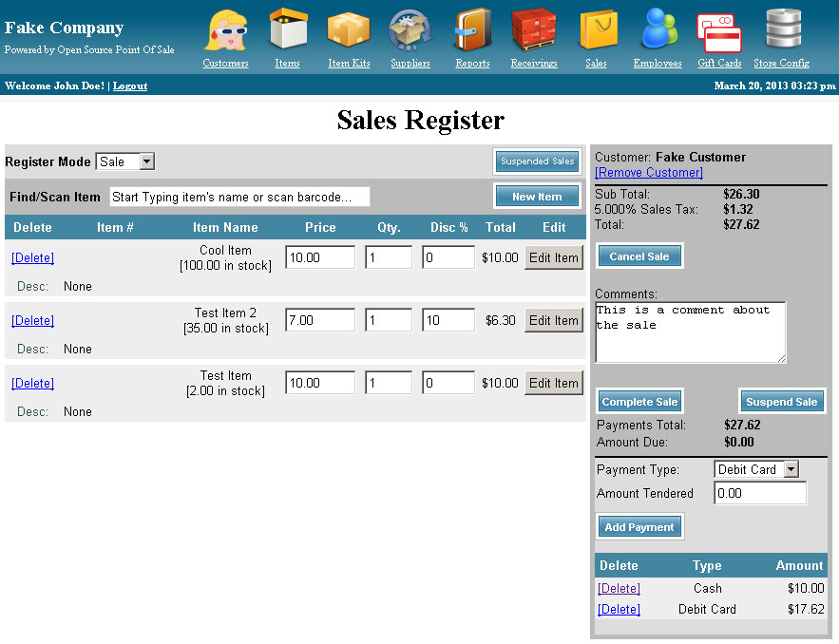Screen dimensions: 839x644
Task: Open the Sales shopping bag icon
Action: pos(598,29)
